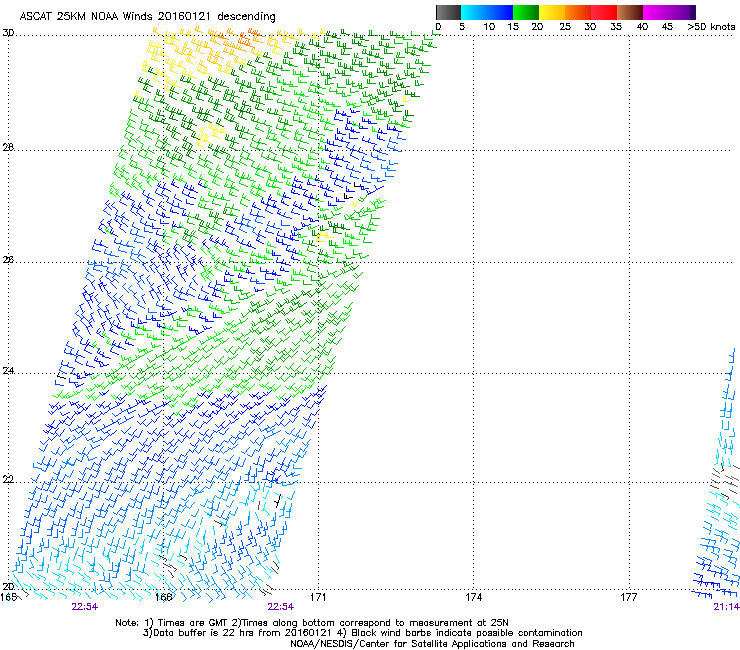
Task: Click the '5' label under the color bar
Action: (x=462, y=27)
